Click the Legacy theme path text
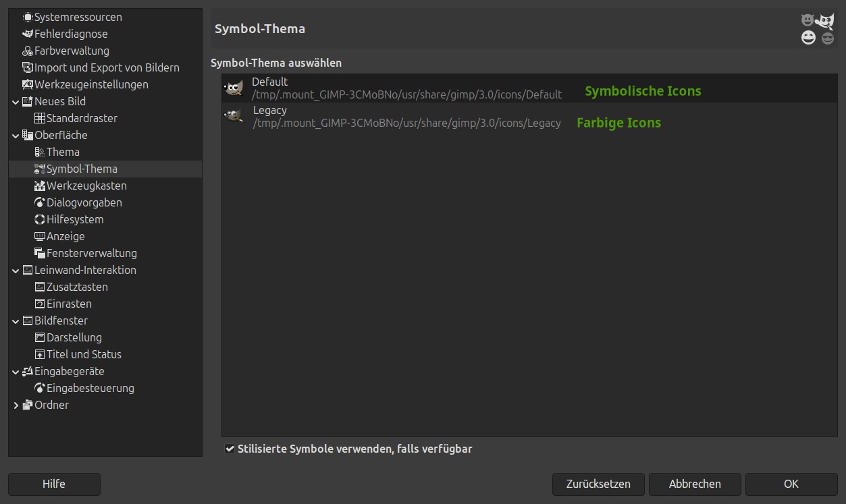 pyautogui.click(x=407, y=123)
